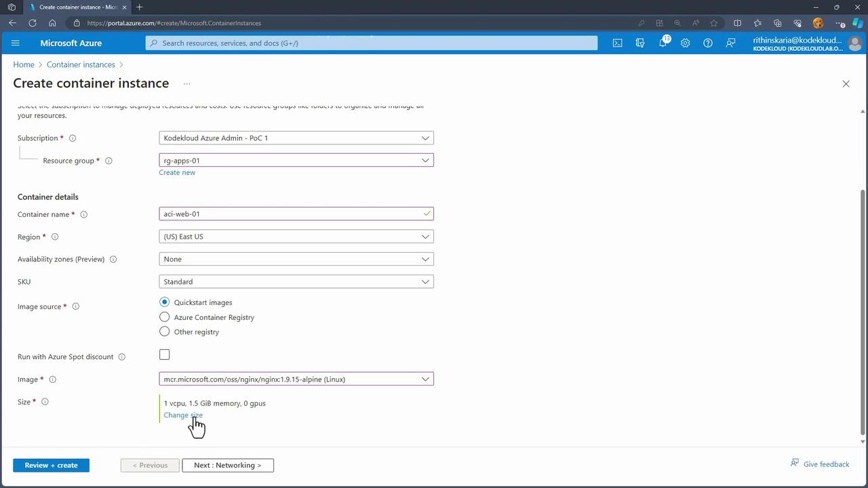The width and height of the screenshot is (868, 488).
Task: Open Edge Copilot sidebar
Action: coord(857,23)
